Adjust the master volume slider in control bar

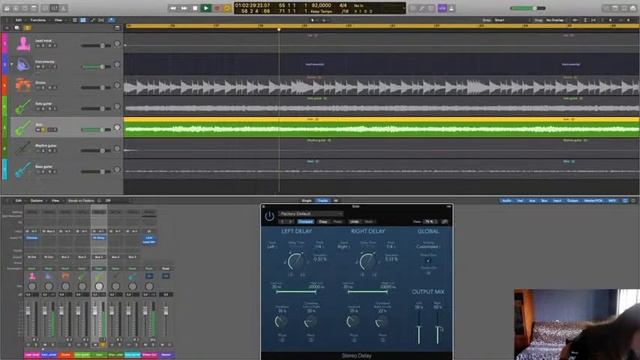(x=528, y=8)
